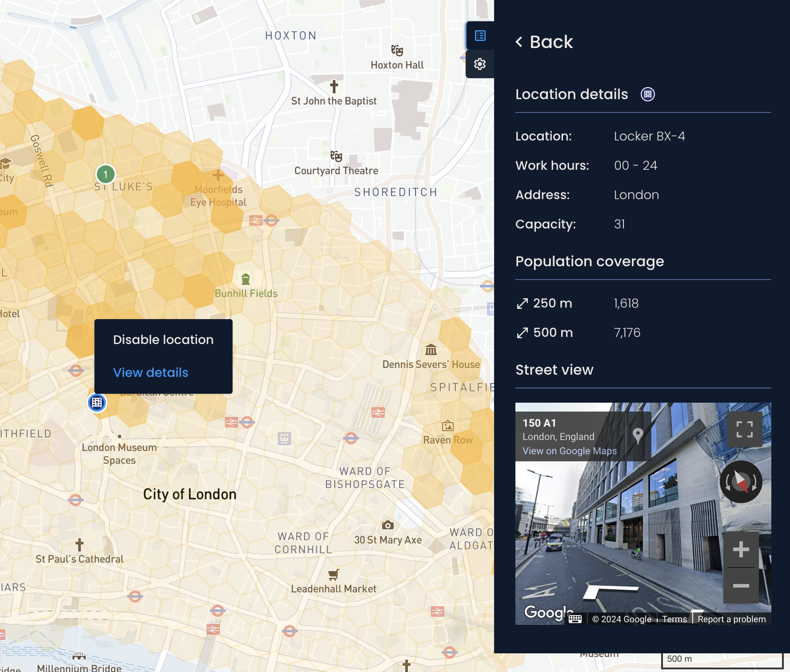Image resolution: width=790 pixels, height=672 pixels.
Task: Click the 1,618 population value
Action: coord(626,303)
